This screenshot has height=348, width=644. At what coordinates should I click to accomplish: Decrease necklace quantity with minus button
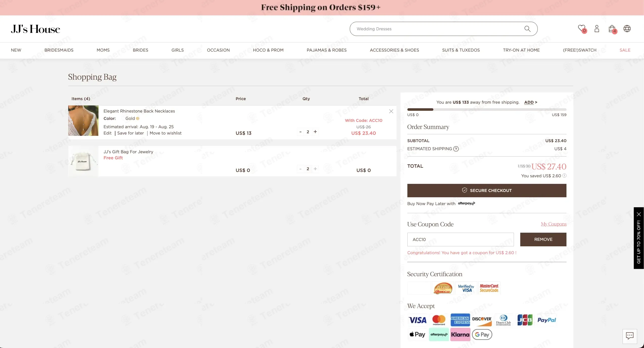(301, 132)
